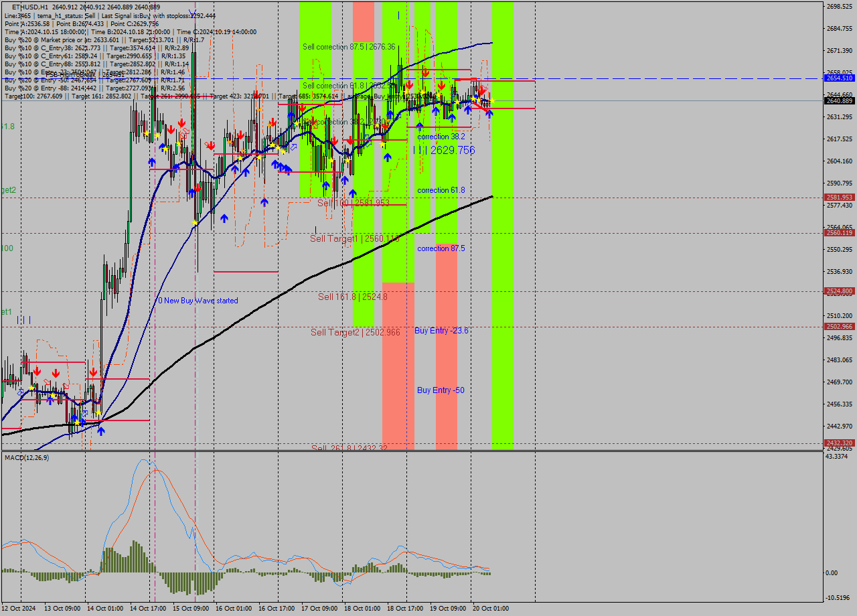The width and height of the screenshot is (857, 616).
Task: Click 43.3374 on the MACD scale
Action: [x=838, y=457]
